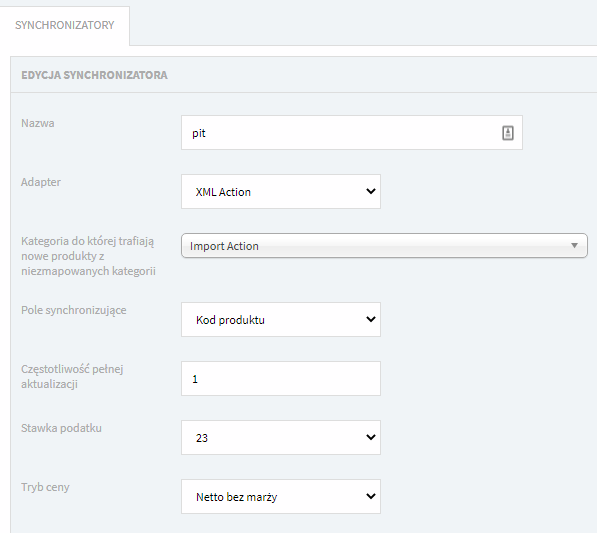Click the Nazwa field label

pos(38,123)
